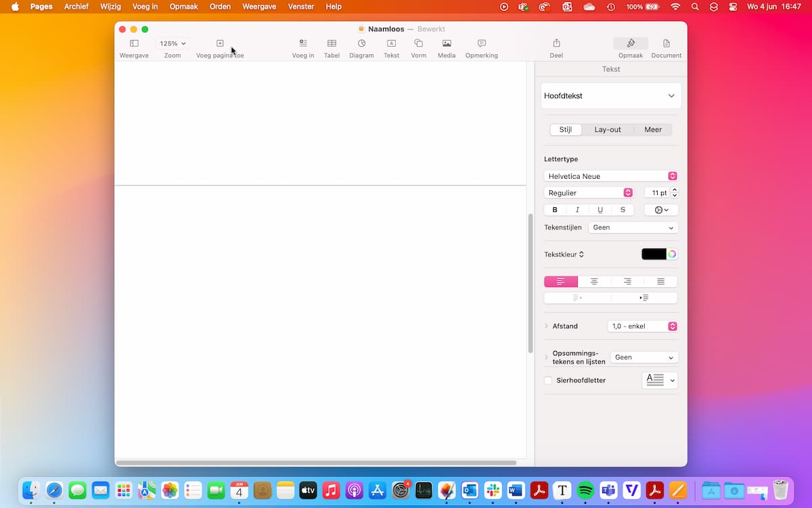
Task: Click the black text color swatch
Action: click(x=654, y=255)
